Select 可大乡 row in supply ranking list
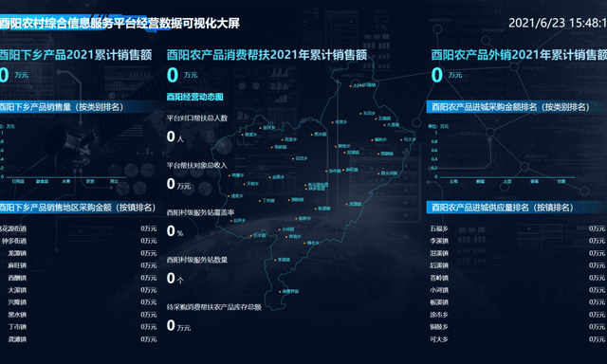This screenshot has height=364, width=607. [x=518, y=339]
